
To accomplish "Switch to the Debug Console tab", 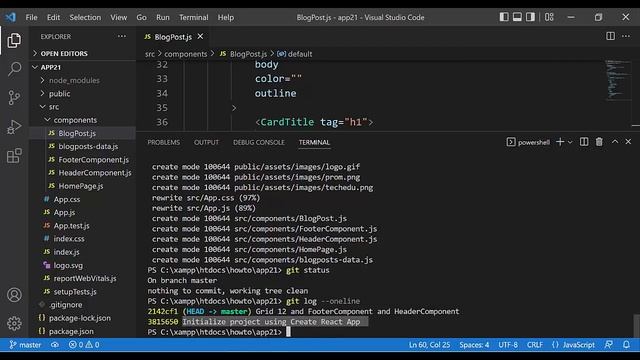I will (x=259, y=142).
